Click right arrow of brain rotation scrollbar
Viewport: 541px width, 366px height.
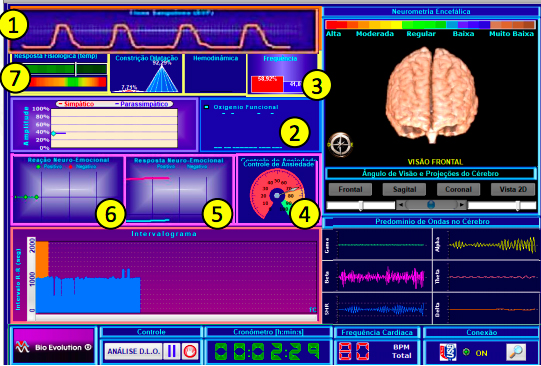[x=462, y=205]
